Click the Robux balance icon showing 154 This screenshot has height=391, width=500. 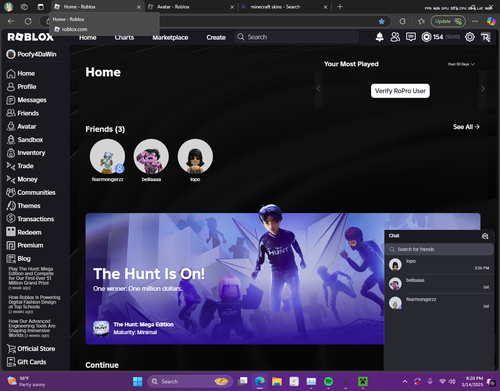426,37
